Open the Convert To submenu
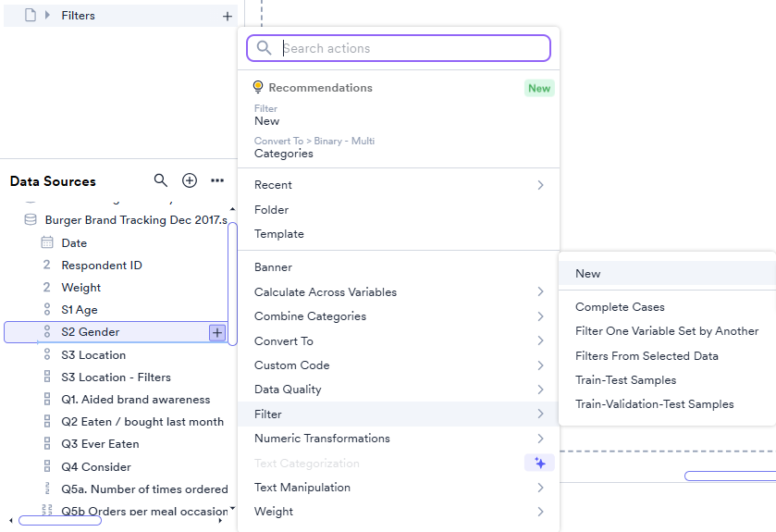Image resolution: width=776 pixels, height=532 pixels. [540, 340]
